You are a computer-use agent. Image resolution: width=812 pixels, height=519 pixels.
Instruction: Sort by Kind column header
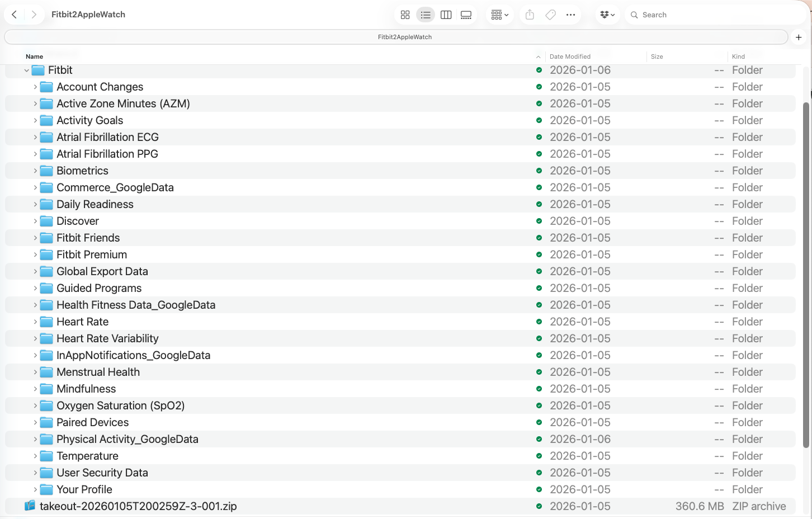click(738, 56)
